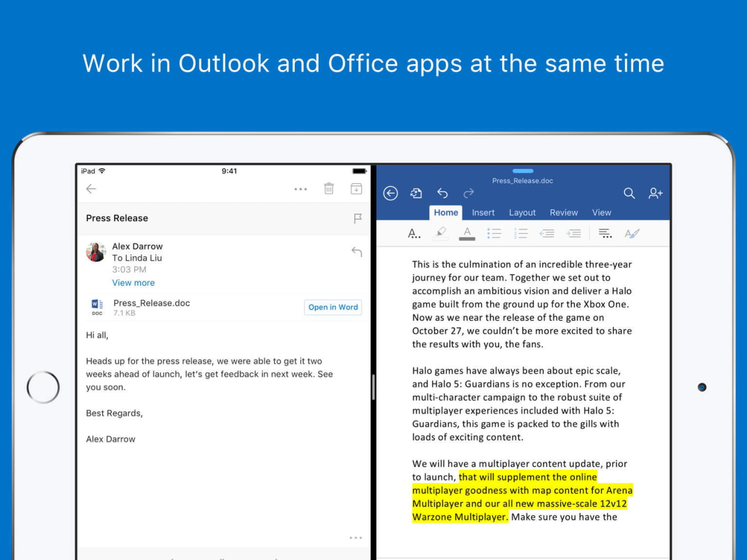Flag the Press Release email
This screenshot has width=747, height=560.
357,218
